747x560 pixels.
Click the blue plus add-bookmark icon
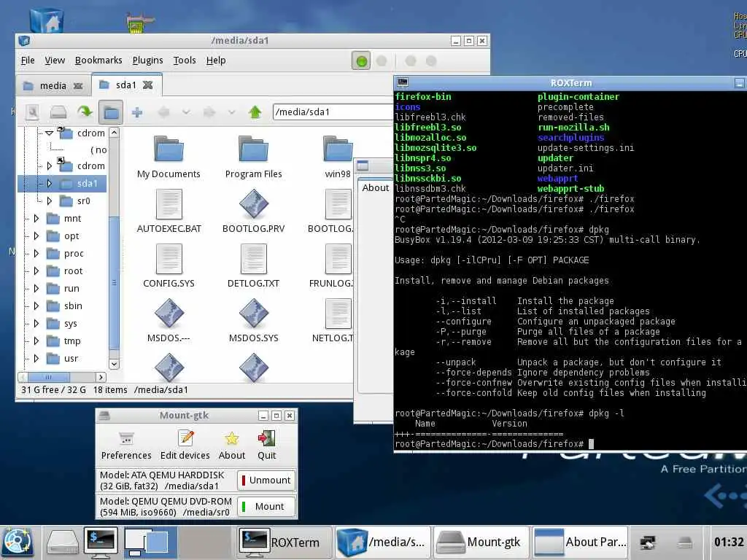(x=137, y=112)
